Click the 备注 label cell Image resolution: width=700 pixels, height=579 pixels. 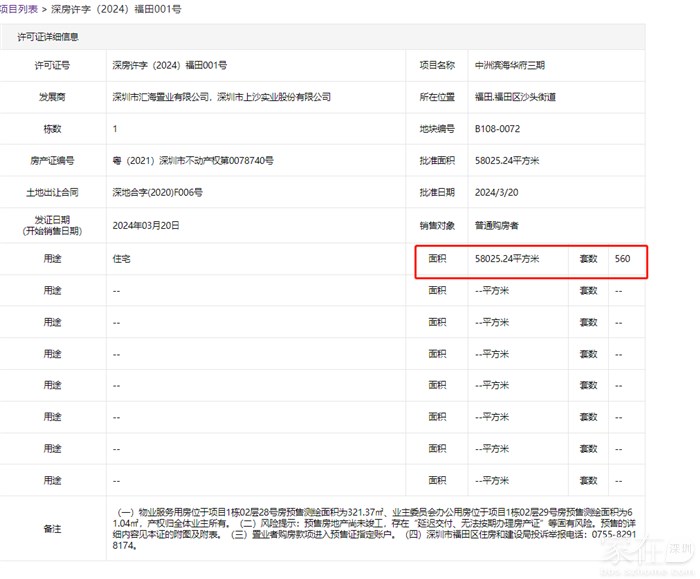pyautogui.click(x=52, y=528)
